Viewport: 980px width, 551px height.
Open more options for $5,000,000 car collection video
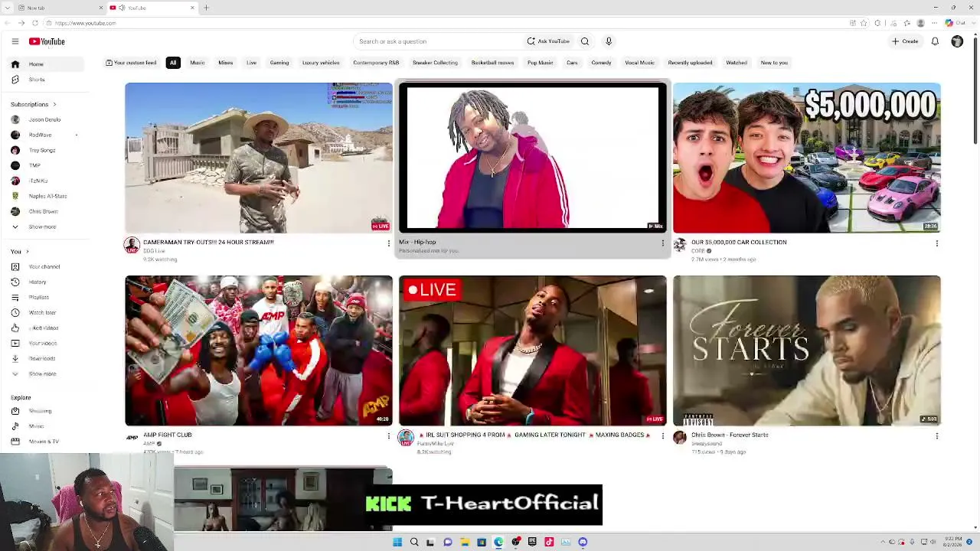click(936, 243)
